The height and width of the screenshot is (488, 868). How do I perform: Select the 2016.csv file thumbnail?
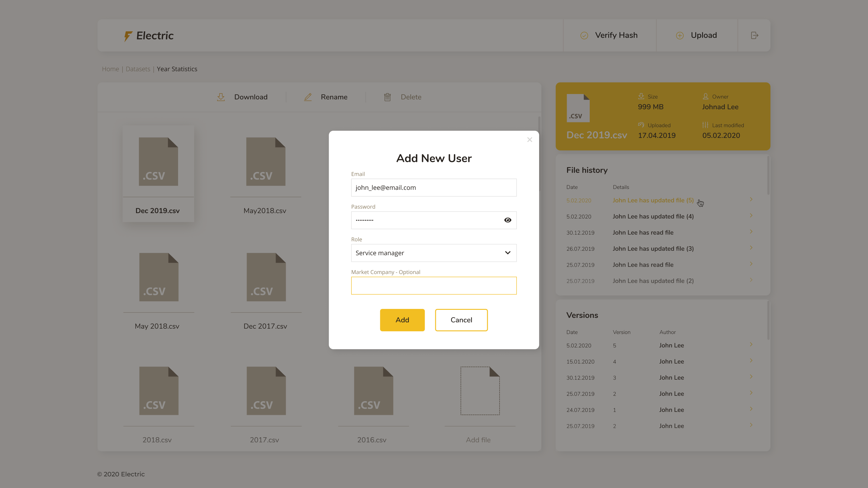coord(373,391)
